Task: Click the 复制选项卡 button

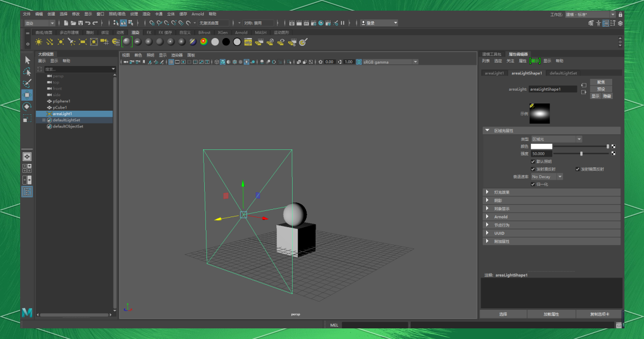Action: click(x=599, y=314)
